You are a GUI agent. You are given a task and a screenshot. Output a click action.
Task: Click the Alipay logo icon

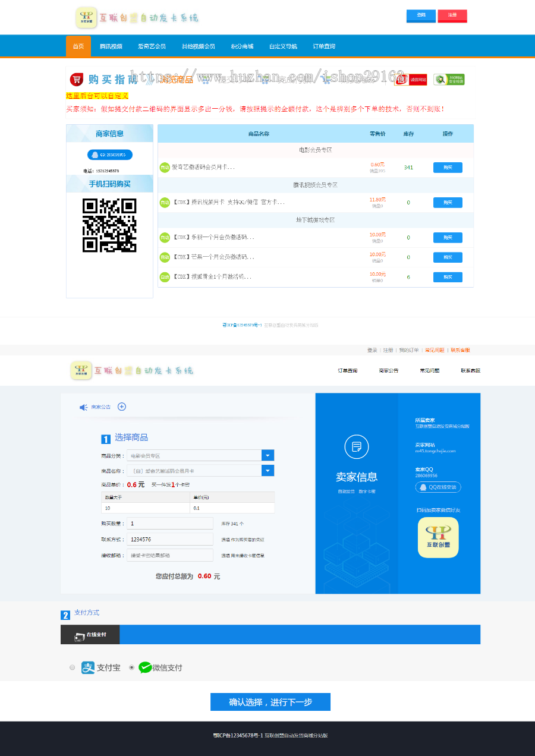point(88,667)
